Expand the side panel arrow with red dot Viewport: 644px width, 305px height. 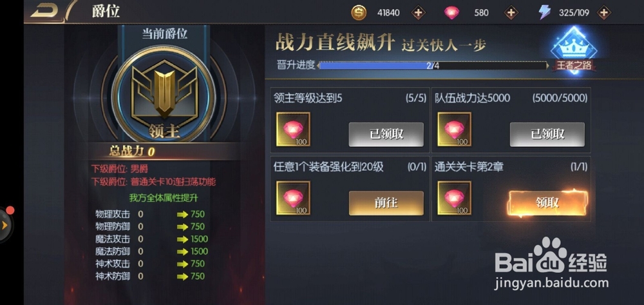[x=5, y=225]
